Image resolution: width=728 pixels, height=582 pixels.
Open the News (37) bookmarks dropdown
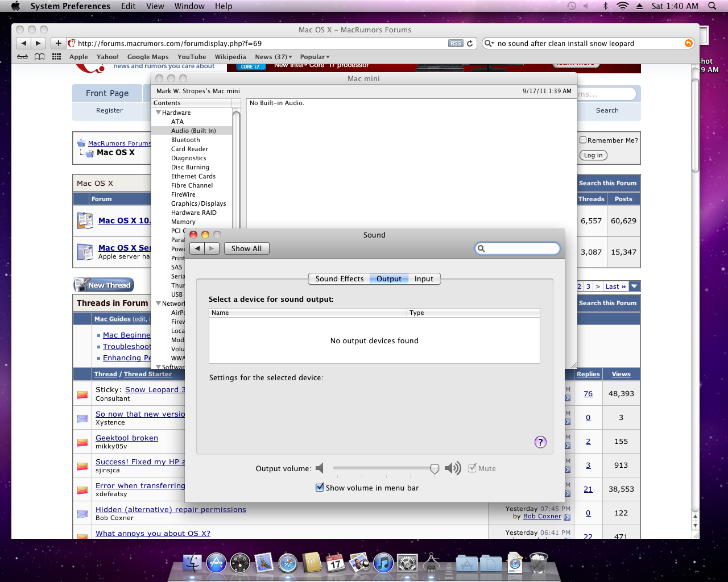click(x=274, y=57)
